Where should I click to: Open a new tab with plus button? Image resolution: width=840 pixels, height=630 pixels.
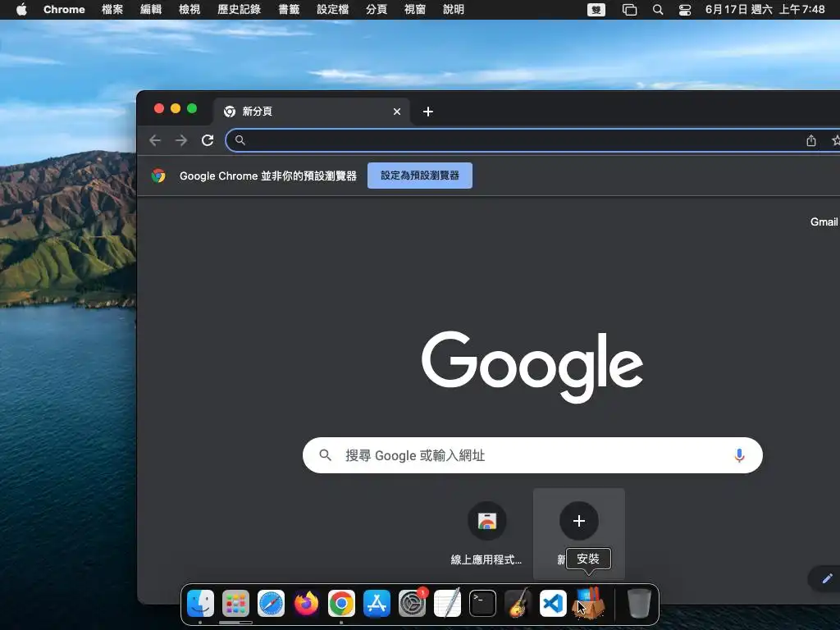pos(428,112)
